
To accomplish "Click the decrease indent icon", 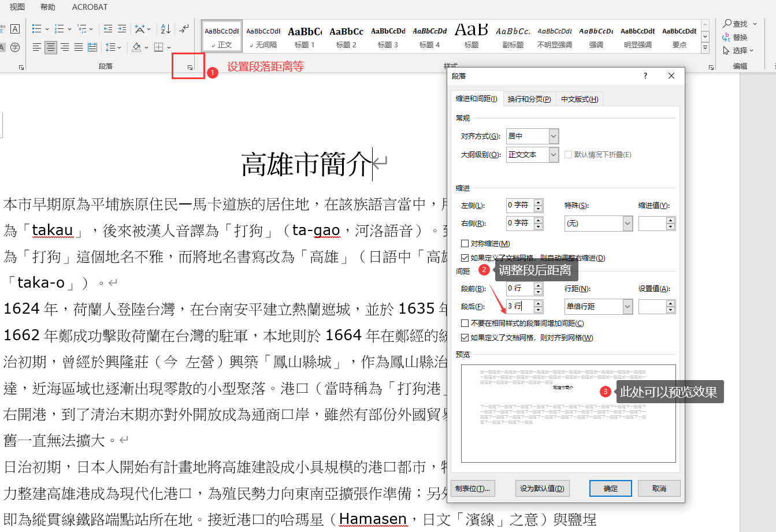I will click(x=107, y=29).
